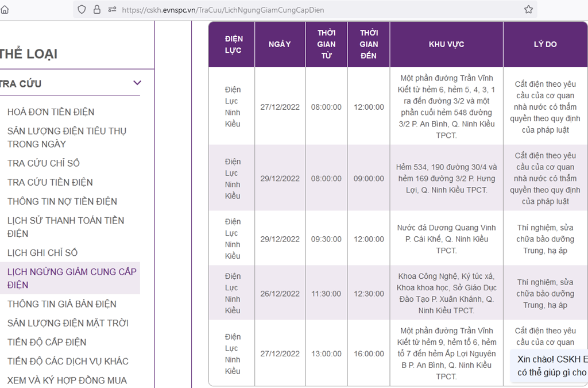Open the tracking protection shield icon
The image size is (588, 388).
(82, 10)
